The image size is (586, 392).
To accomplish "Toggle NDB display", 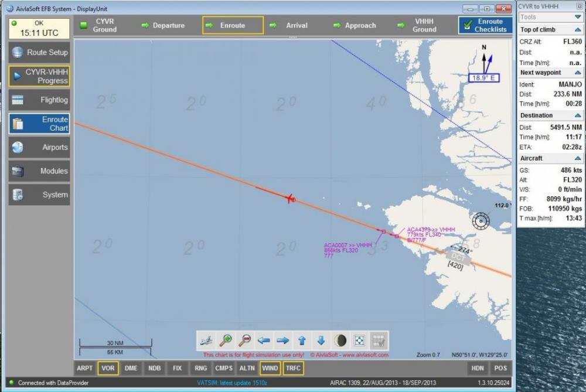I will [x=154, y=368].
